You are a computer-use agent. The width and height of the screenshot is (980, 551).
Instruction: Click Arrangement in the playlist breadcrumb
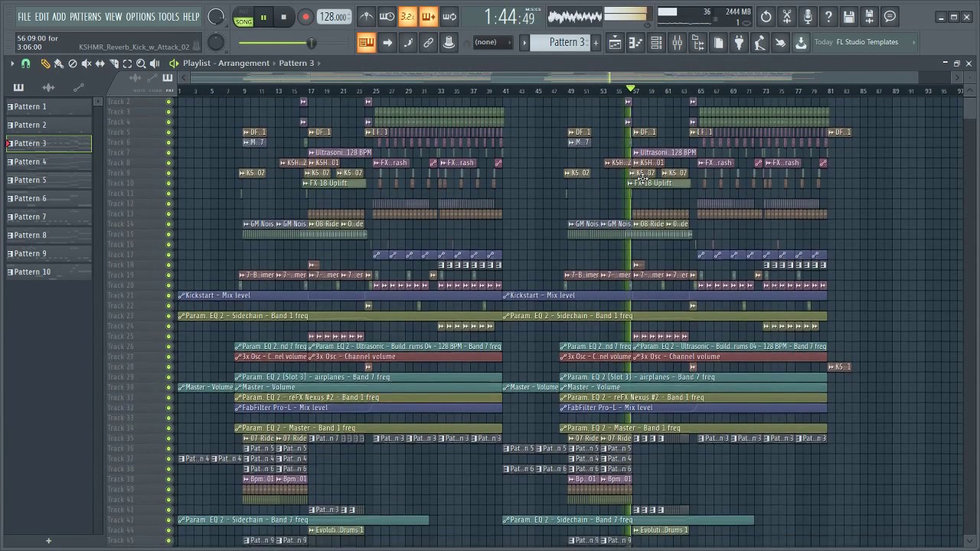[243, 64]
